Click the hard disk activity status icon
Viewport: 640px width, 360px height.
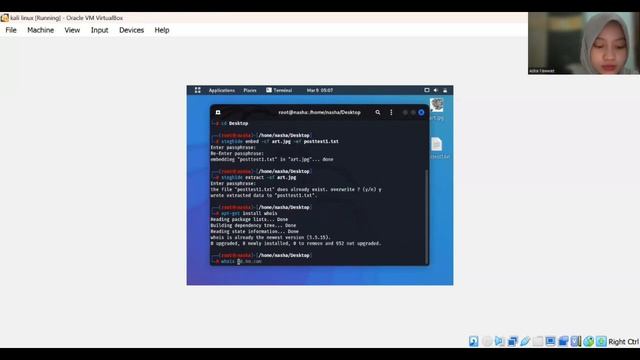473,341
